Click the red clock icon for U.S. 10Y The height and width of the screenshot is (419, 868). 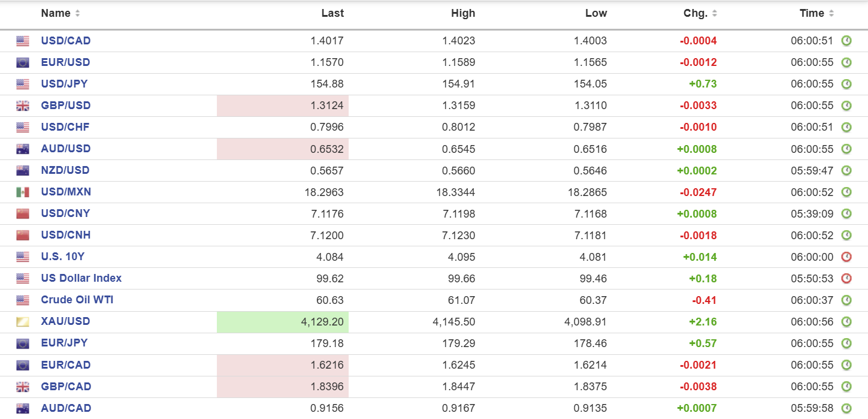[846, 257]
